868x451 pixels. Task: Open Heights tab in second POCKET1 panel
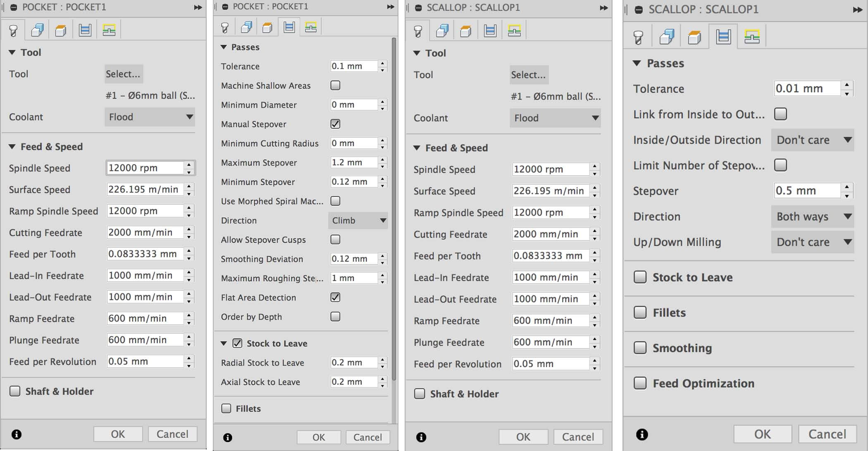(267, 28)
